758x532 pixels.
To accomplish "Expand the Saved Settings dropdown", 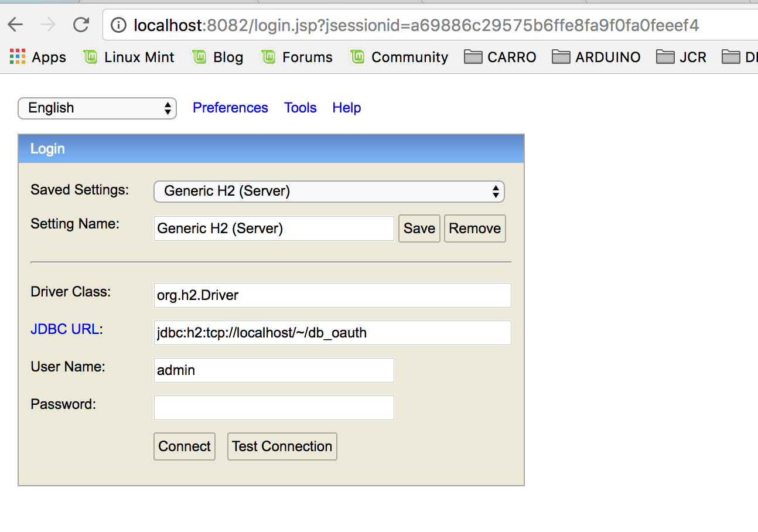I will [329, 192].
